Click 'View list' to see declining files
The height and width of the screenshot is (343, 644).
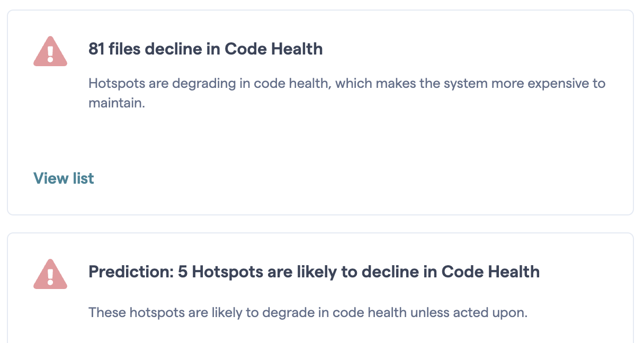tap(64, 178)
